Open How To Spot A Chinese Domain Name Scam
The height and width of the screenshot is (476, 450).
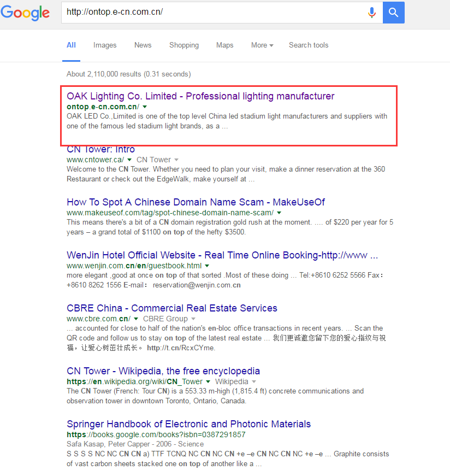tap(196, 202)
